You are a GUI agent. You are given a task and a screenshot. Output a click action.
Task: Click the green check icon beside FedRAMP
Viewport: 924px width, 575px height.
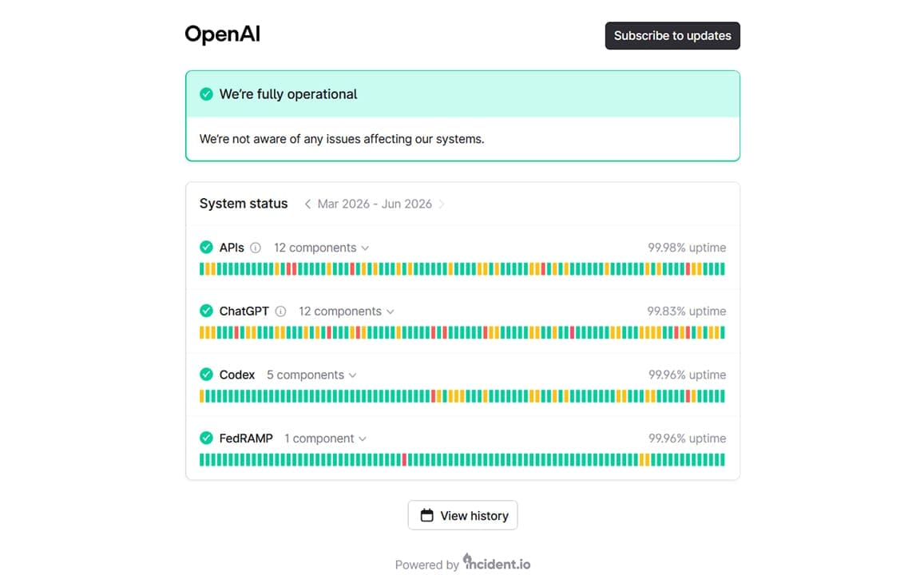[x=206, y=438]
